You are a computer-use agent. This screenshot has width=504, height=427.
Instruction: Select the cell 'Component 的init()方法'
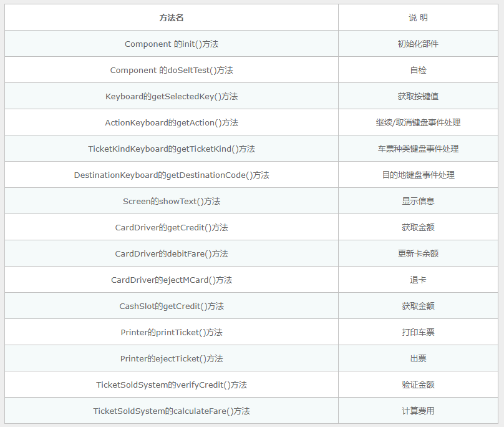pyautogui.click(x=172, y=44)
